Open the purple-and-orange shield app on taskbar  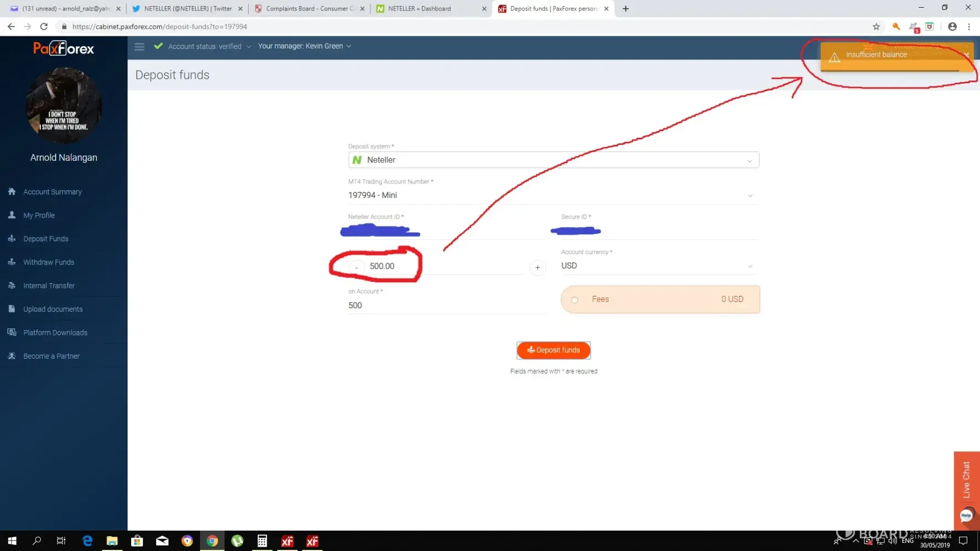coord(187,541)
